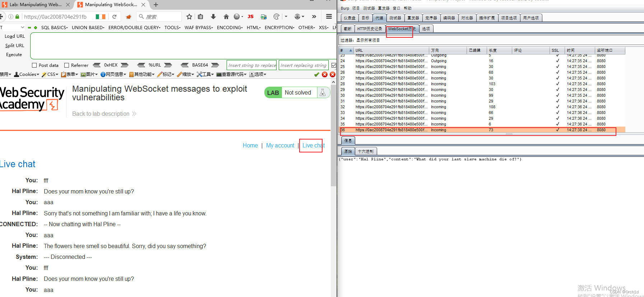Click the green checkmark icon in the developer toolbar
Viewport: 644px width, 297px height.
tap(316, 74)
